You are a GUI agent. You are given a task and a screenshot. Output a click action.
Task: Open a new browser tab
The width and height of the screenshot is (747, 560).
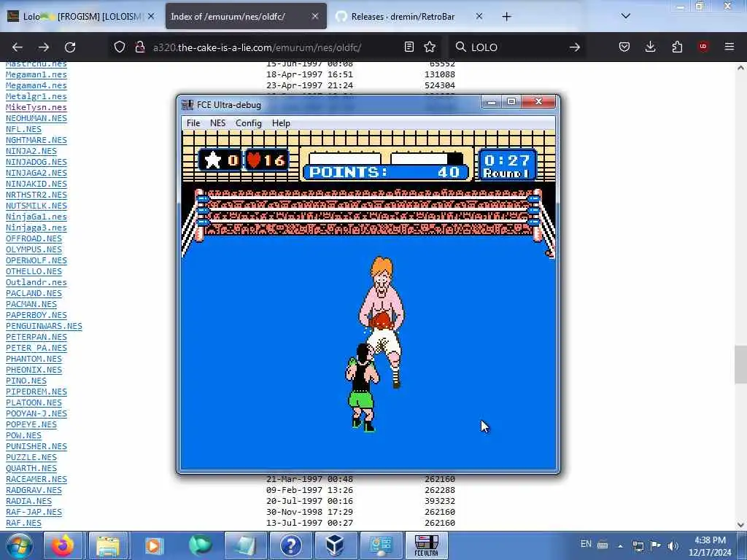506,17
